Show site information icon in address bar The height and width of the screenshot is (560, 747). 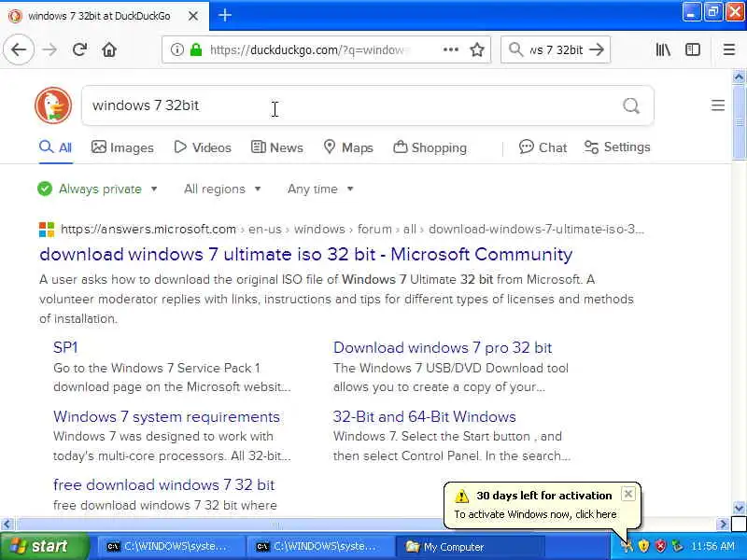176,49
